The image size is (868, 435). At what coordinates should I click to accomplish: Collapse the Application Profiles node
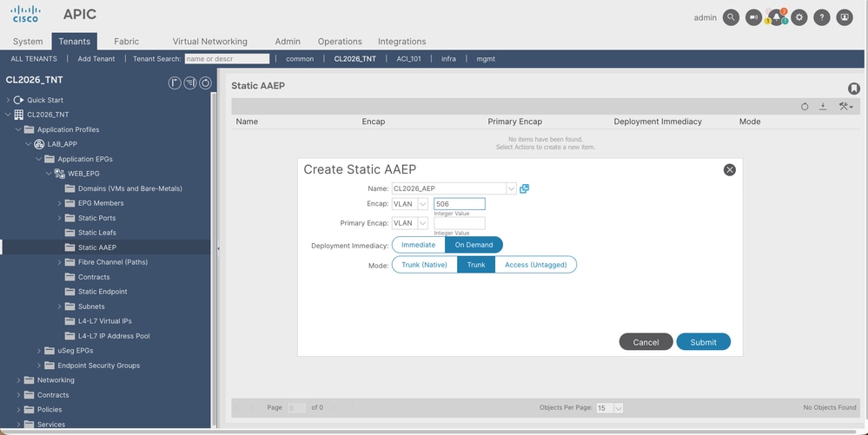click(x=18, y=129)
